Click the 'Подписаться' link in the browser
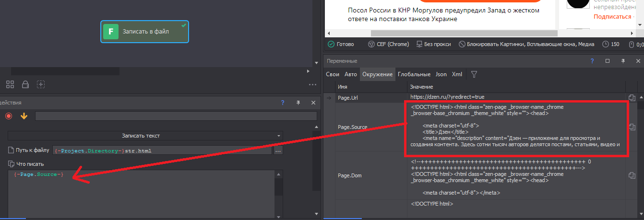This screenshot has height=220, width=644. pos(612,16)
